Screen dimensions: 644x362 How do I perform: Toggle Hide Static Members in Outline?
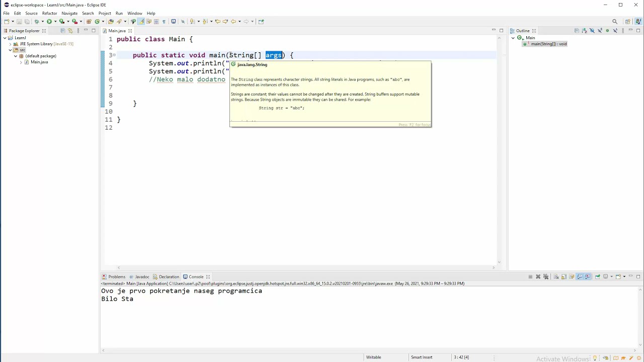pos(600,31)
